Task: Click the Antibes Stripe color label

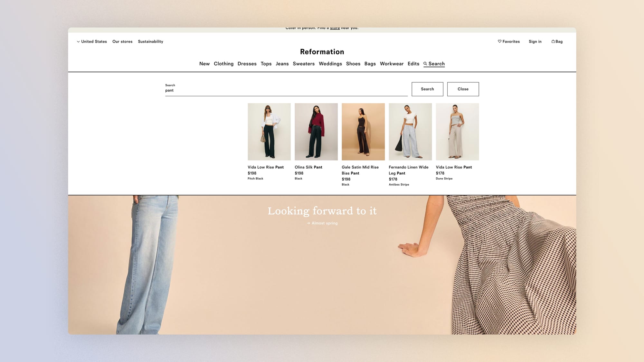Action: click(399, 185)
